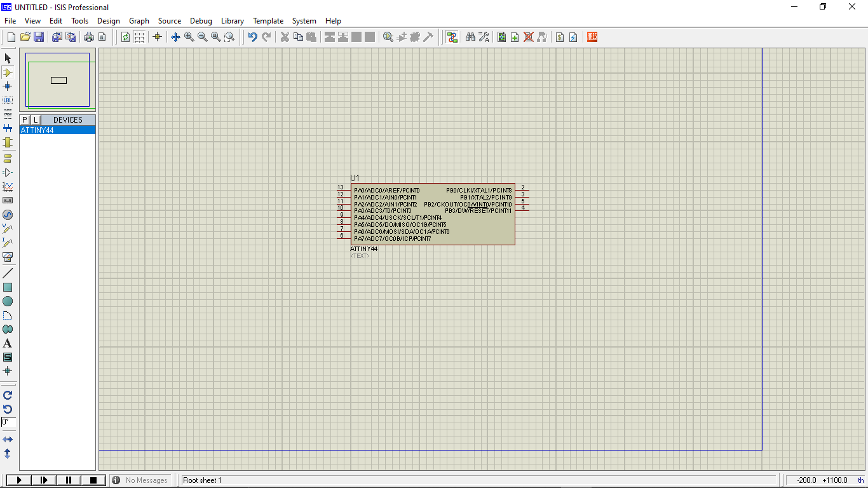Click the L library manager button
The width and height of the screenshot is (868, 488).
[36, 120]
